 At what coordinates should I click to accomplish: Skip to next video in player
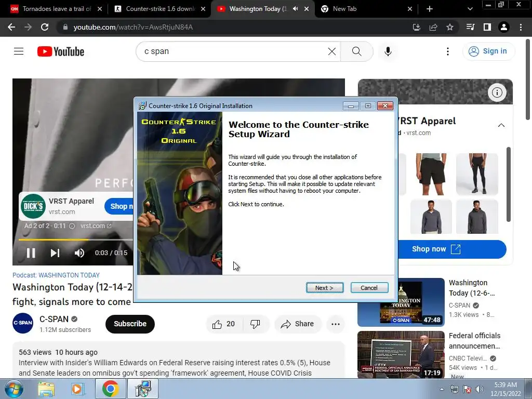pos(55,253)
